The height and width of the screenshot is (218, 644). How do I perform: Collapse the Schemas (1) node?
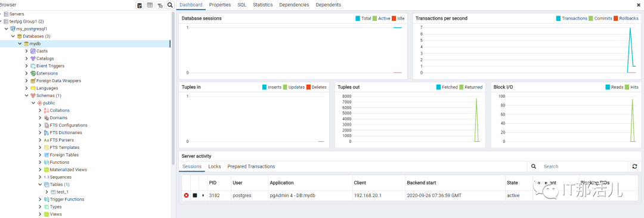pos(27,95)
